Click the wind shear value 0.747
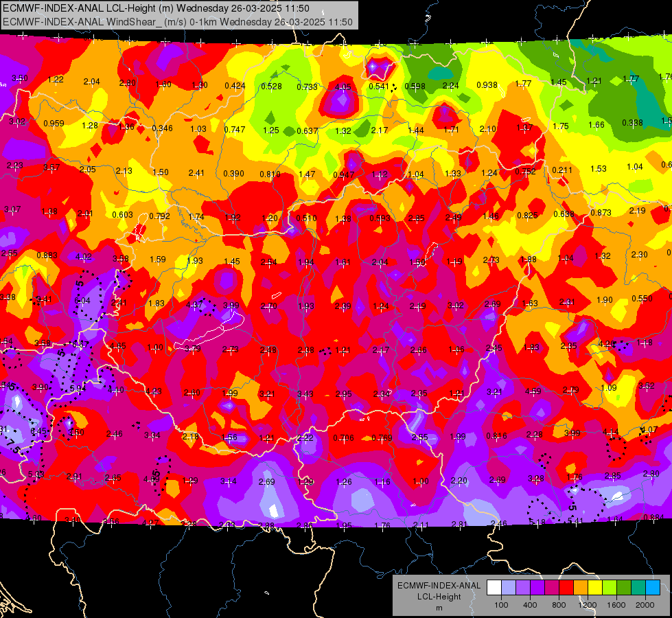The image size is (672, 618). click(x=235, y=130)
